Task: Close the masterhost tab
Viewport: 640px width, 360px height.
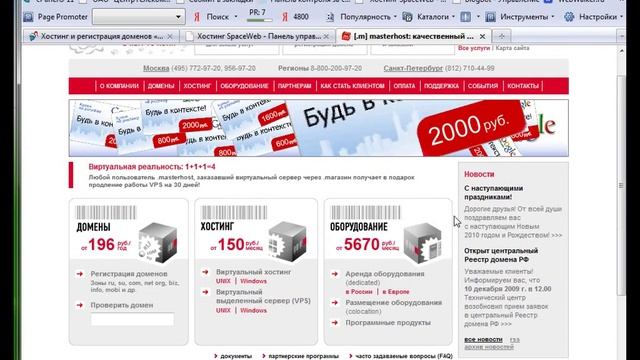Action: [482, 36]
